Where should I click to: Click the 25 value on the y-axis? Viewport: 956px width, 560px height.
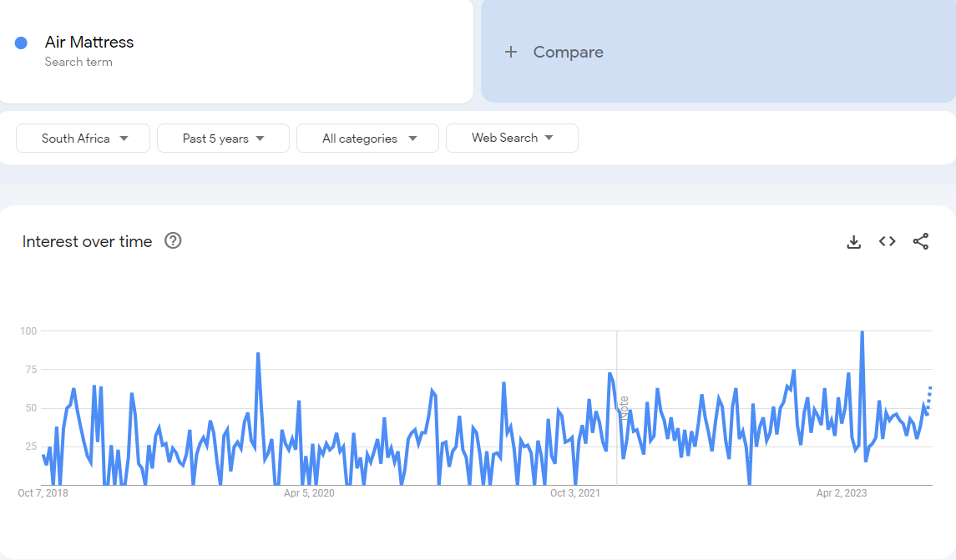coord(31,446)
